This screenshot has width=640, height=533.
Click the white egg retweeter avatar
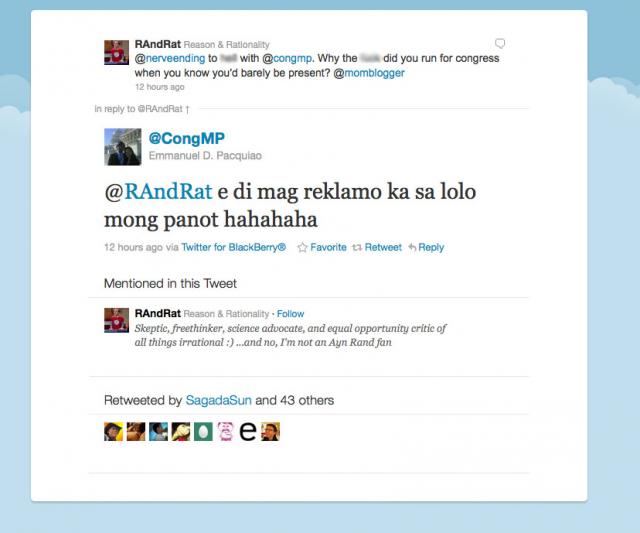(x=203, y=431)
